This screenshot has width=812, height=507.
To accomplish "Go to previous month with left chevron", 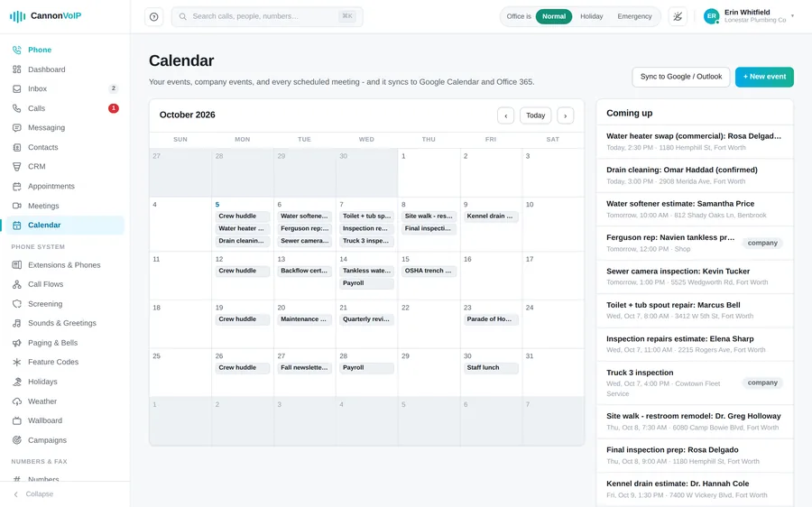I will pos(506,115).
